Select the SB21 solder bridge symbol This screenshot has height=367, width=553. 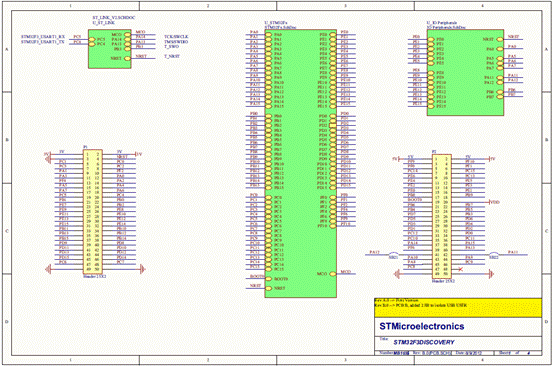pyautogui.click(x=394, y=255)
